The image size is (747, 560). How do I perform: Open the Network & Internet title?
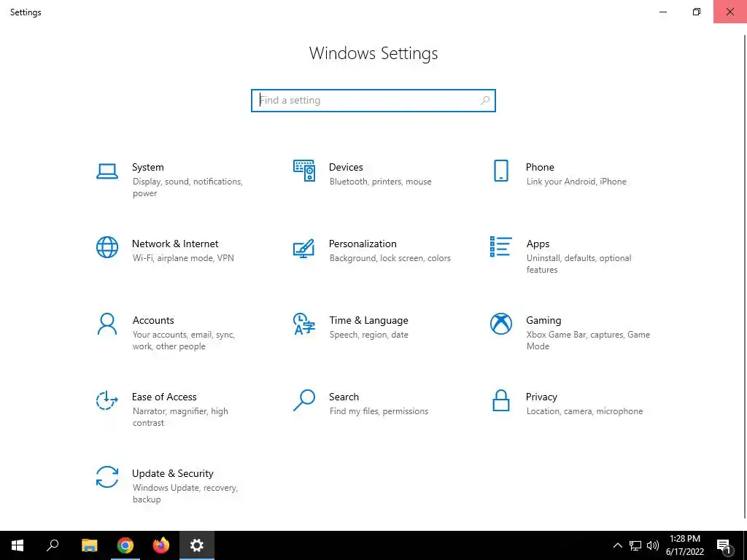[x=175, y=244]
